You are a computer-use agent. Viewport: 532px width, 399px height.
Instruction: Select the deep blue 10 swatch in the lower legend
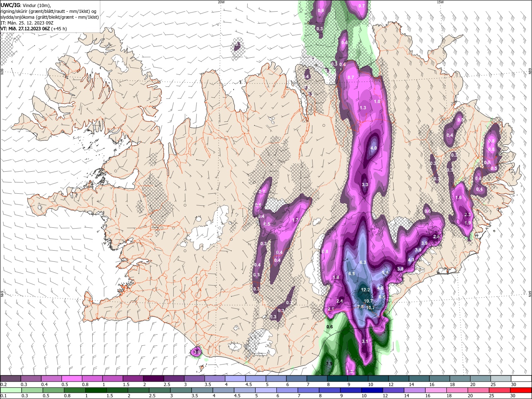coord(372,390)
